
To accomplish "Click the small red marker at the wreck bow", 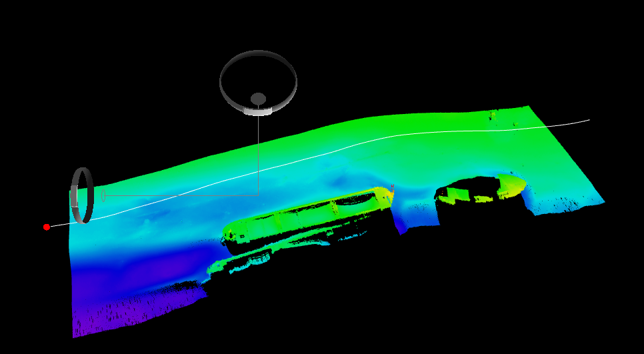I will [393, 189].
